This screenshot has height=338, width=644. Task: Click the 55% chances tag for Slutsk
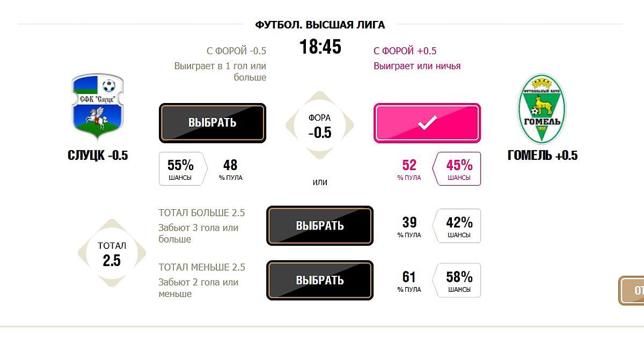(x=181, y=169)
